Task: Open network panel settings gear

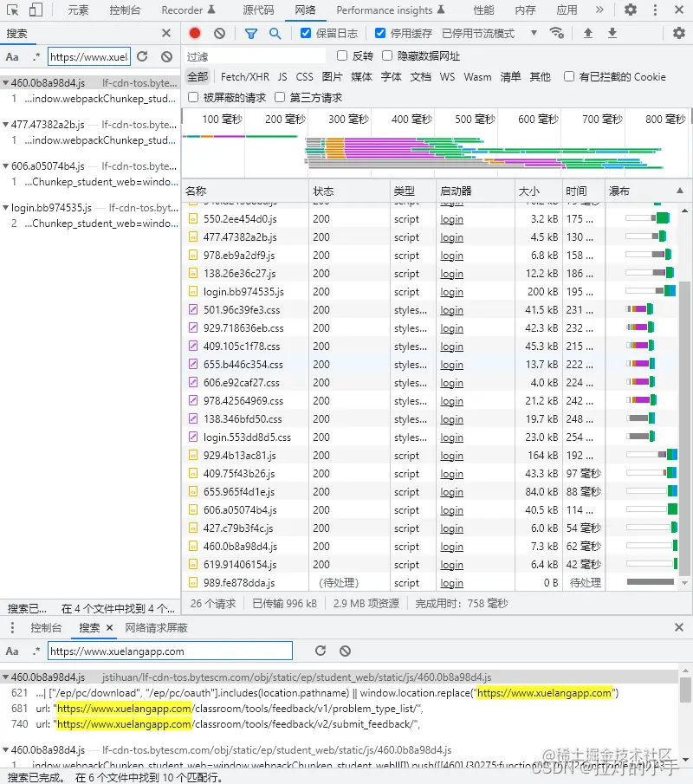Action: [678, 33]
